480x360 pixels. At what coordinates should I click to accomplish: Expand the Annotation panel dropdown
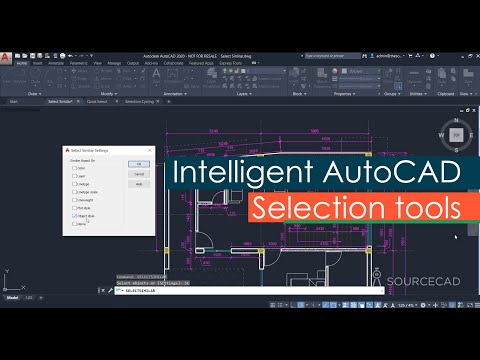click(x=175, y=94)
